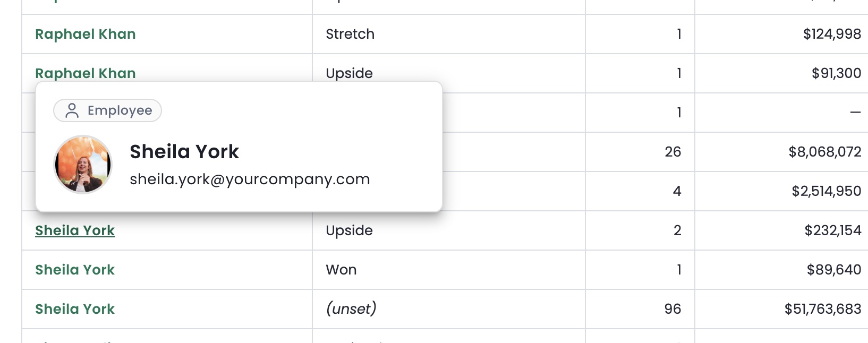This screenshot has width=868, height=343.
Task: Open Raphael Khan link in Upside row
Action: 86,73
